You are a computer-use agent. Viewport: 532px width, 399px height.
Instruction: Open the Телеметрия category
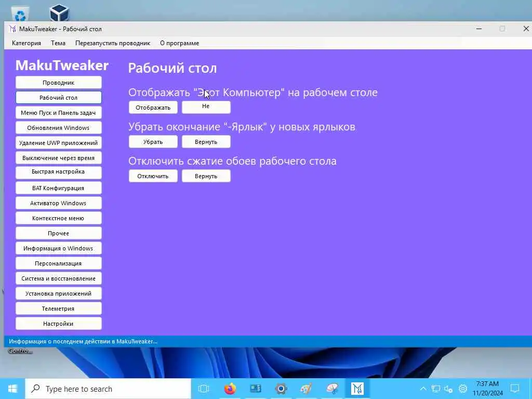pos(58,309)
